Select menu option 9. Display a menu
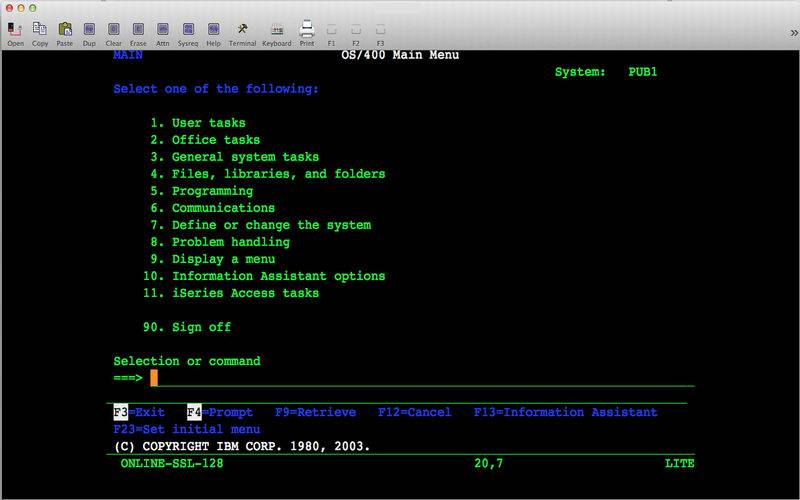800x500 pixels. [x=213, y=259]
